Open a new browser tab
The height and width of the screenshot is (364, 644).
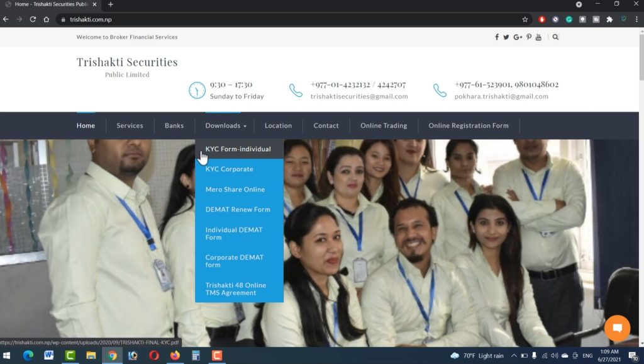click(111, 4)
